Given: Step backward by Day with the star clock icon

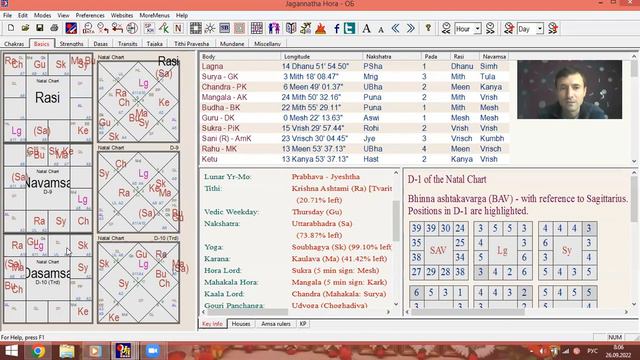Looking at the screenshot, I should click(509, 28).
